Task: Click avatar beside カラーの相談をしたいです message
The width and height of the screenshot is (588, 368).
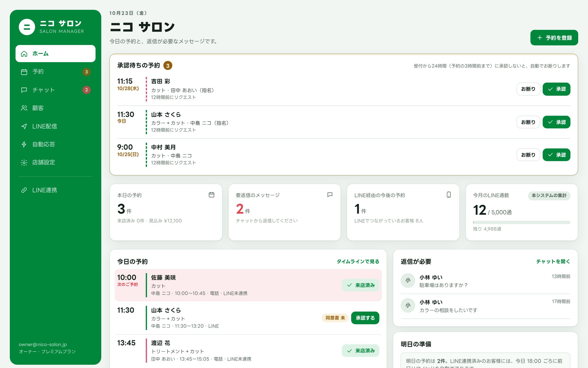Action: [x=408, y=305]
